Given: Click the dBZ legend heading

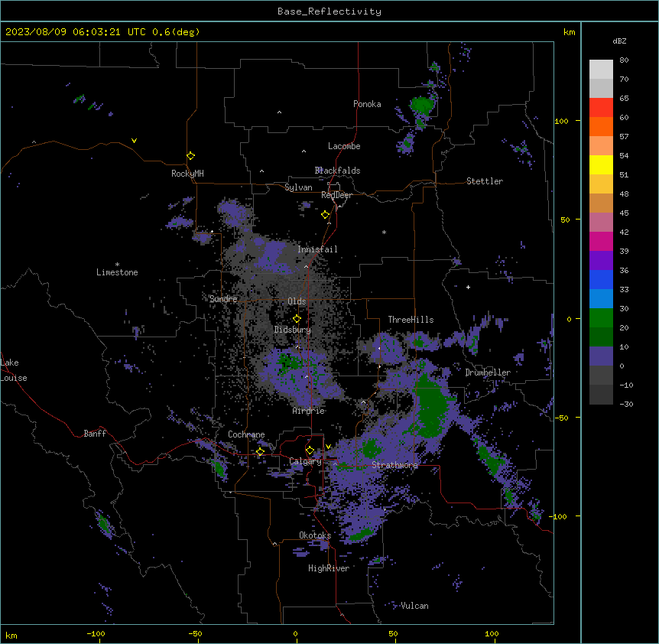Looking at the screenshot, I should tap(619, 41).
